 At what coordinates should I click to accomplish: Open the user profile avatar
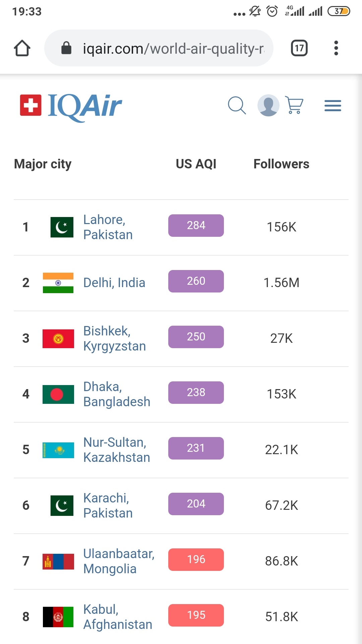tap(268, 105)
